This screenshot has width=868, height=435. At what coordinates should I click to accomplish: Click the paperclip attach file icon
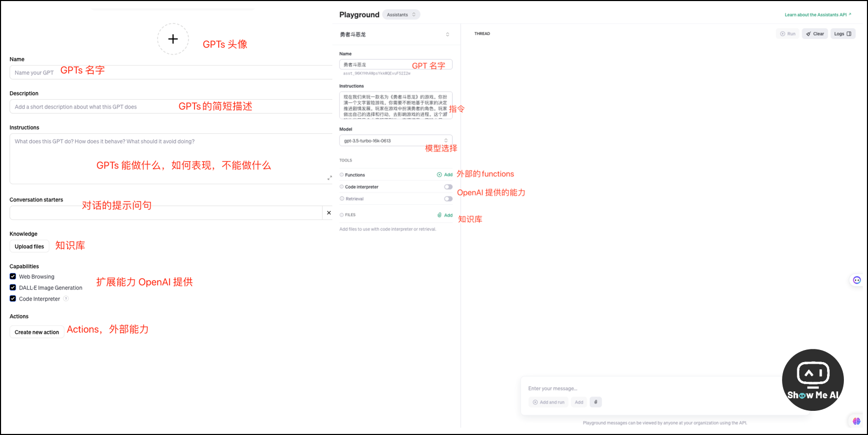pos(596,402)
